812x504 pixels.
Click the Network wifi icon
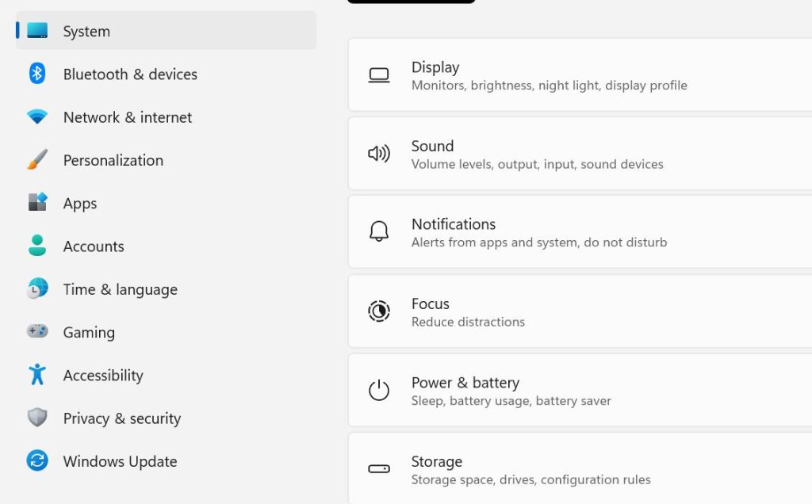pyautogui.click(x=37, y=117)
